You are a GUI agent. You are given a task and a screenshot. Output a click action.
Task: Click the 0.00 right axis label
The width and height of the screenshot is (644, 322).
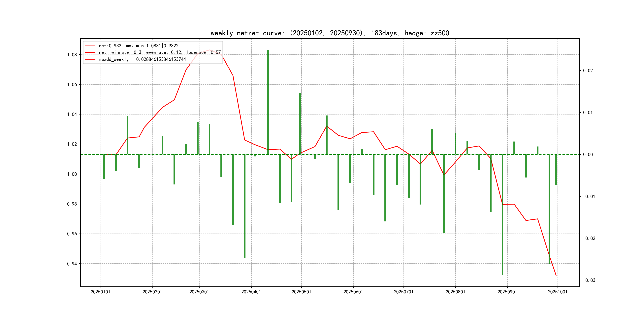(x=588, y=154)
